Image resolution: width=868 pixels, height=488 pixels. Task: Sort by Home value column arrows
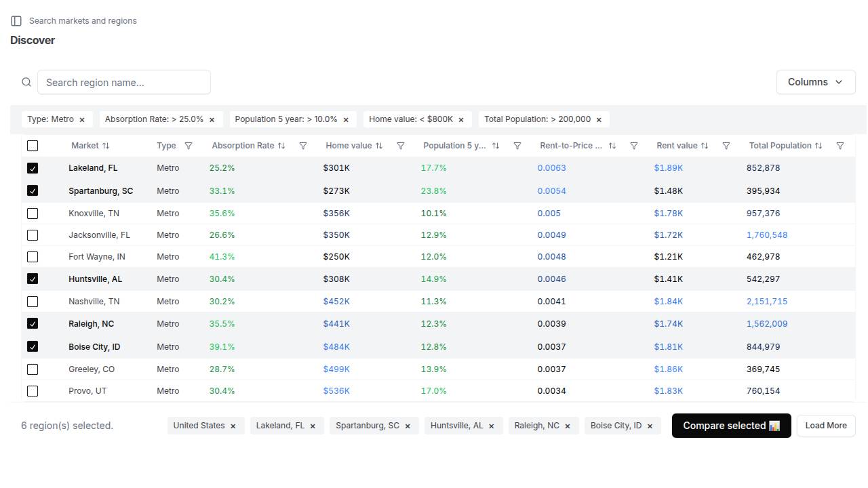(379, 146)
